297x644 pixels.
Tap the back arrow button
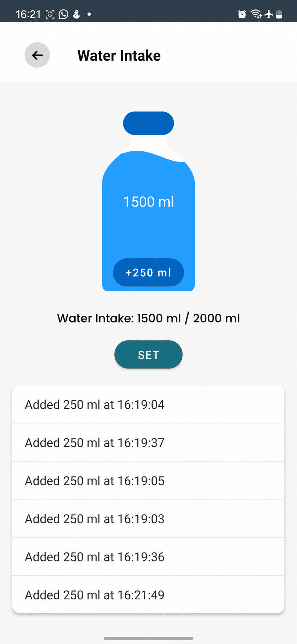(37, 55)
